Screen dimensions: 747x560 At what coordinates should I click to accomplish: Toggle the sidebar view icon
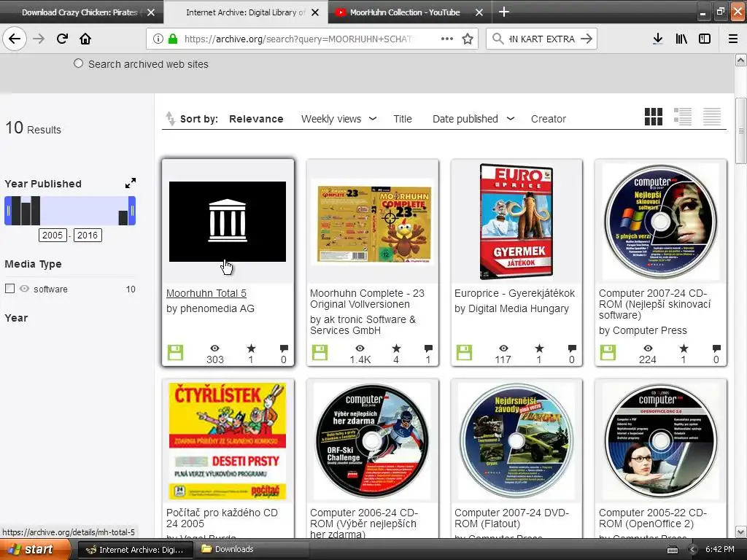pyautogui.click(x=705, y=39)
